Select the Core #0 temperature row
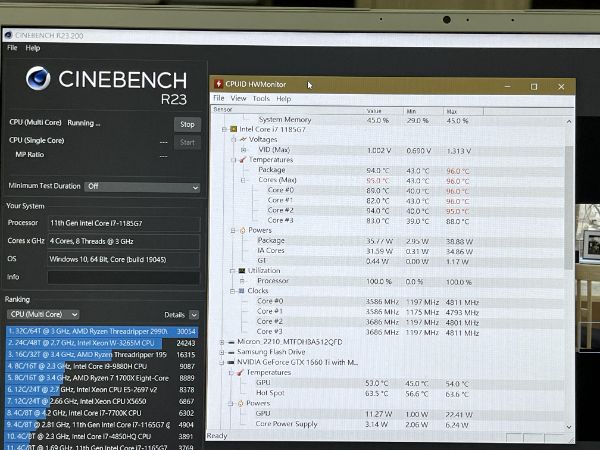This screenshot has width=600, height=450. pyautogui.click(x=388, y=191)
